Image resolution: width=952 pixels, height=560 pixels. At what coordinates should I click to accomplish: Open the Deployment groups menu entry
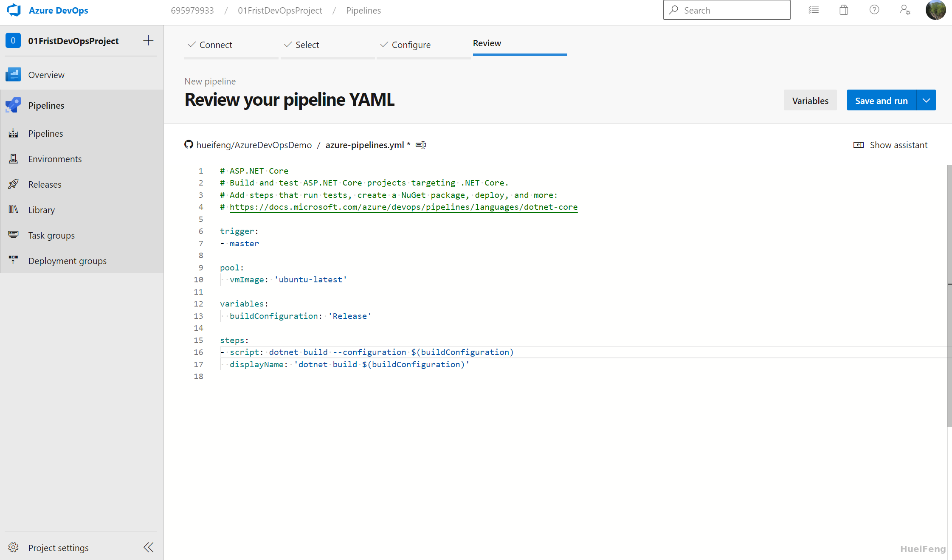(82, 261)
